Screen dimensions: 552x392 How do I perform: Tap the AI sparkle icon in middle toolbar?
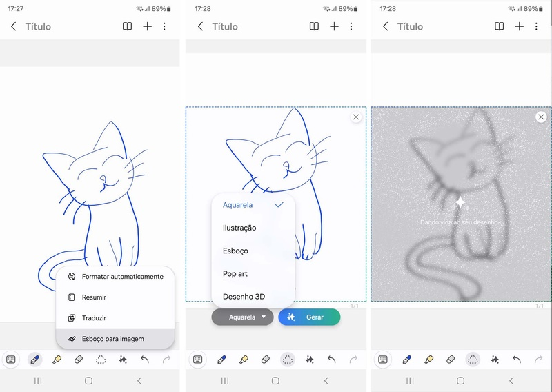pos(309,360)
